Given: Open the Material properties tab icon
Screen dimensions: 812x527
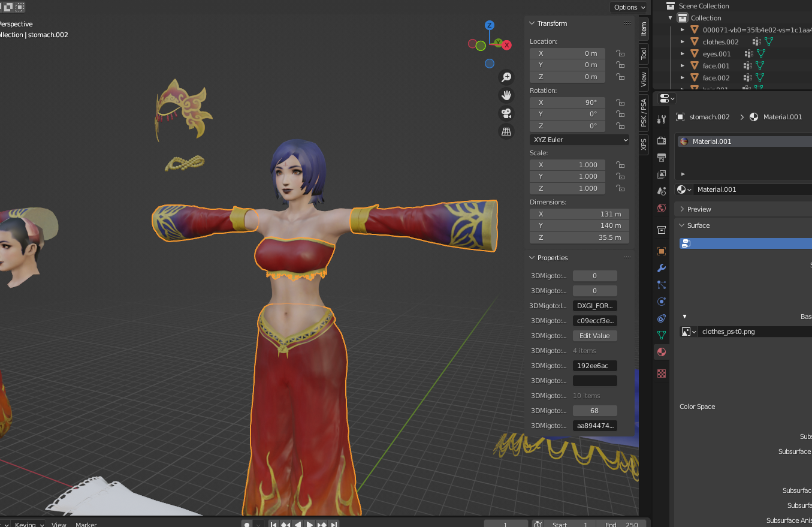Looking at the screenshot, I should click(662, 352).
